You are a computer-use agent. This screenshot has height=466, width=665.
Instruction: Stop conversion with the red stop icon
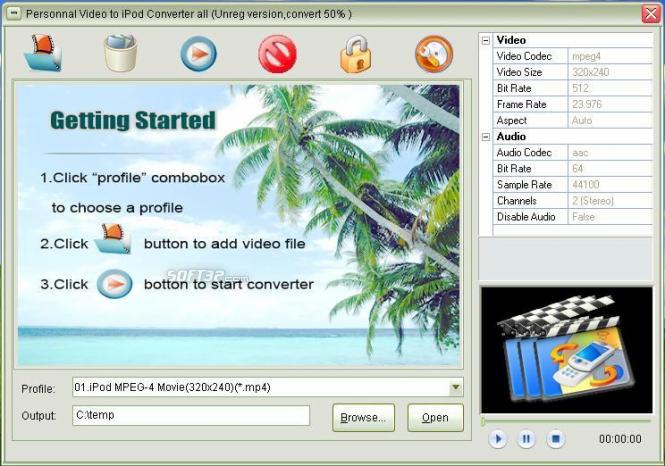[277, 54]
